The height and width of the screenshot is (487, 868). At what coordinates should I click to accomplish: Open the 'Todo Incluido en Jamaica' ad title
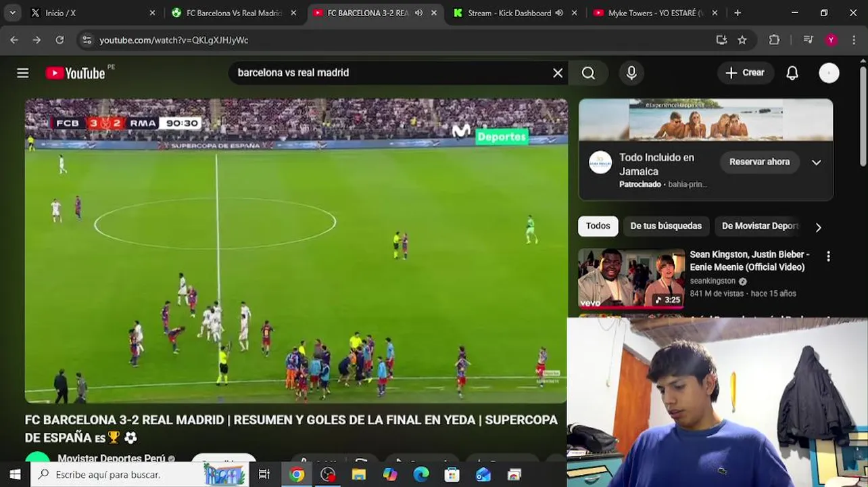(656, 164)
